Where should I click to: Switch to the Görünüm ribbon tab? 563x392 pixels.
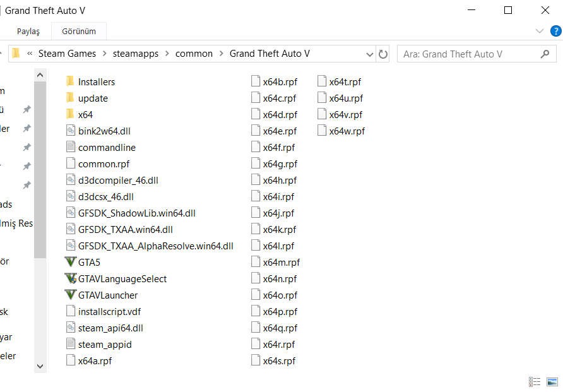[78, 30]
